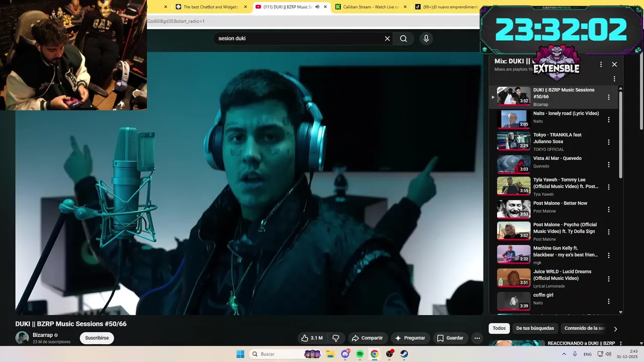
Task: Click the playlist panel scrollbar thumb
Action: [620, 135]
